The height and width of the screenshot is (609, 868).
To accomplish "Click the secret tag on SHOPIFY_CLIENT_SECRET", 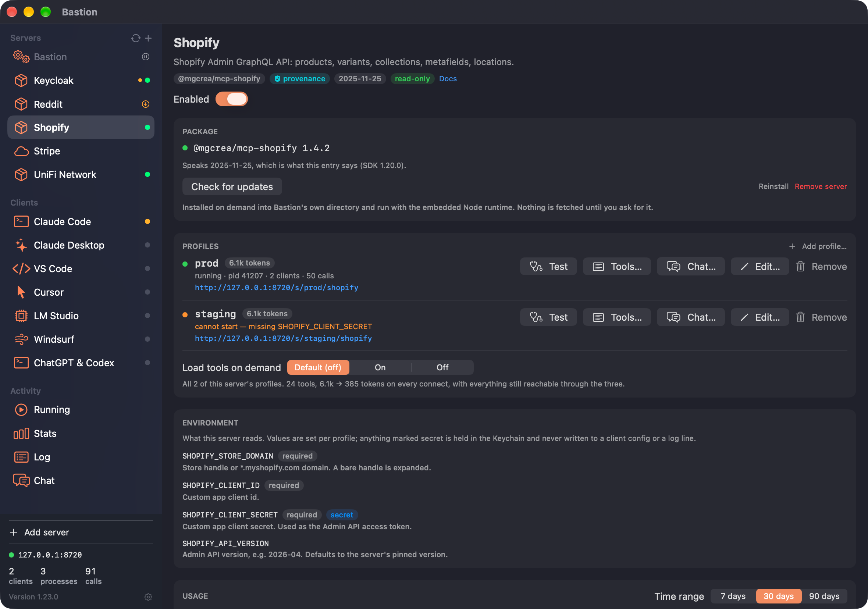I will point(341,515).
